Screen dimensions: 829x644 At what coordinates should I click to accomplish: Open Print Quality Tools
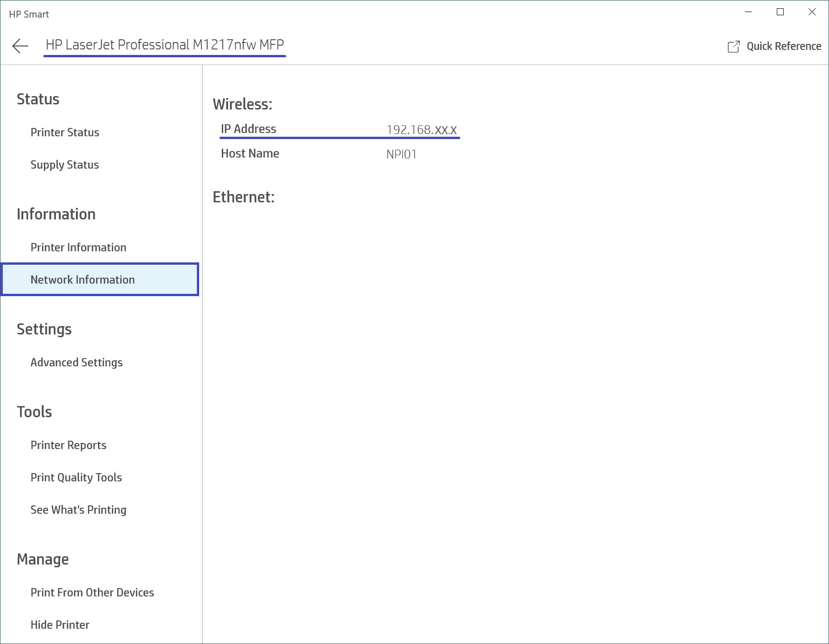pyautogui.click(x=76, y=478)
